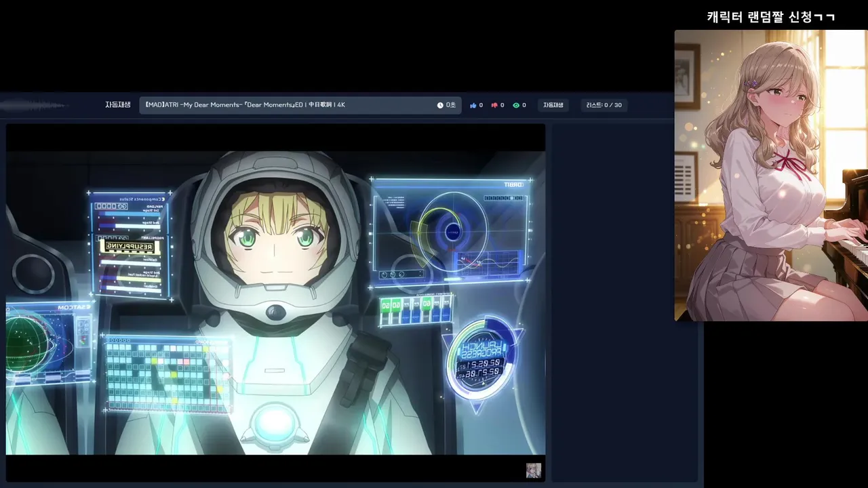
Task: Click the clock timer icon
Action: [x=440, y=105]
